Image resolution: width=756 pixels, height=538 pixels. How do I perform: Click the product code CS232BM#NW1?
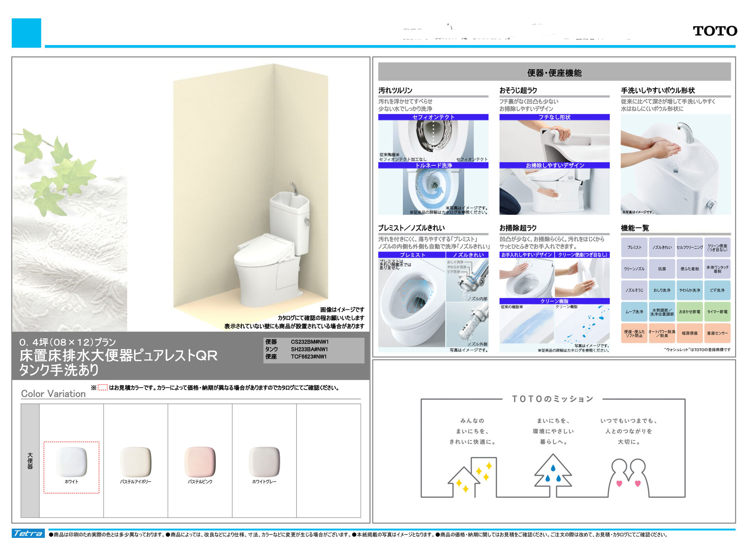coord(309,342)
